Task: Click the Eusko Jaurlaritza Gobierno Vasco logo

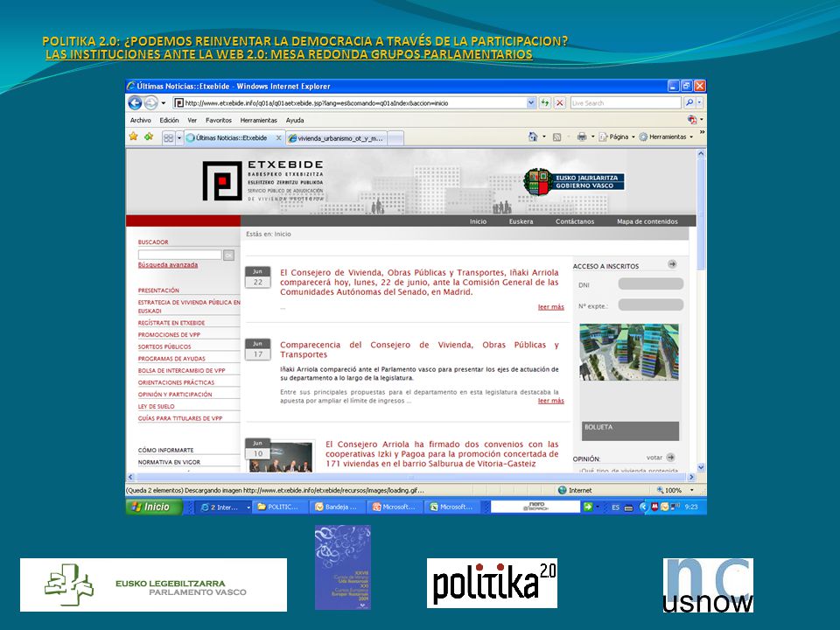Action: click(x=574, y=182)
